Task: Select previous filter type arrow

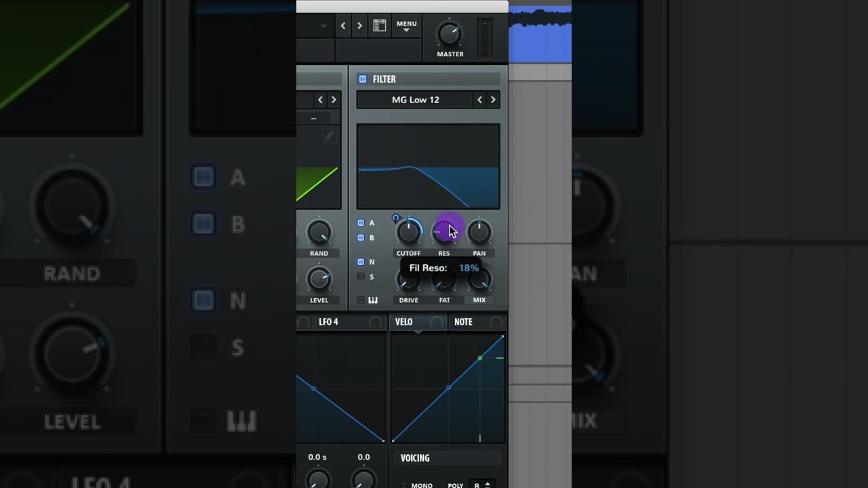Action: coord(479,100)
